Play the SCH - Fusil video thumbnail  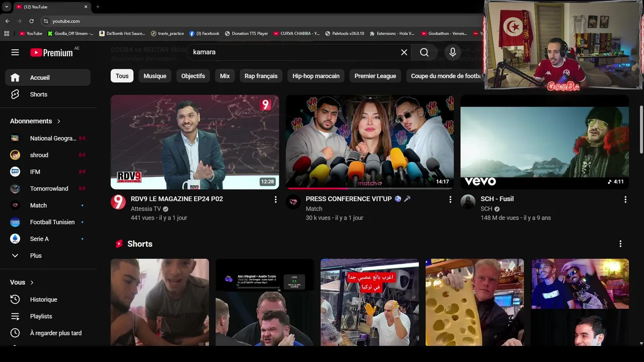click(544, 142)
